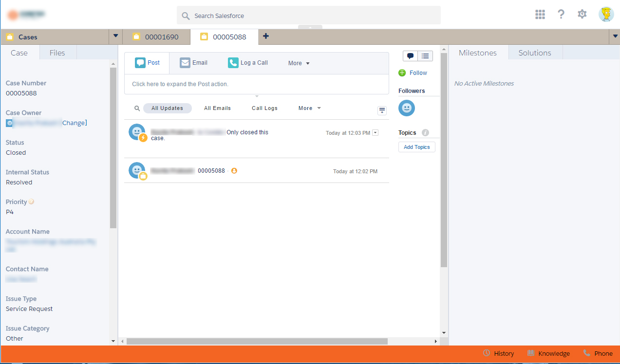Expand the More publisher actions dropdown
This screenshot has width=620, height=364.
pos(299,63)
